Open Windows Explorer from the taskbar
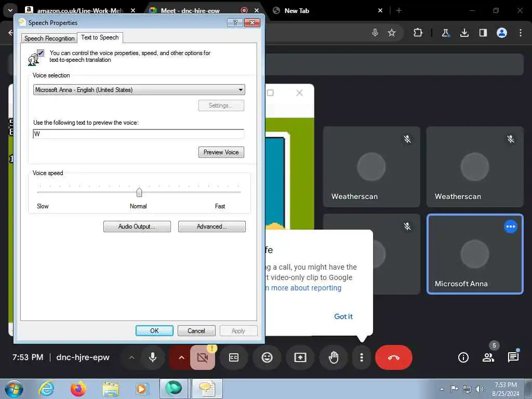The image size is (532, 399). pos(111,389)
